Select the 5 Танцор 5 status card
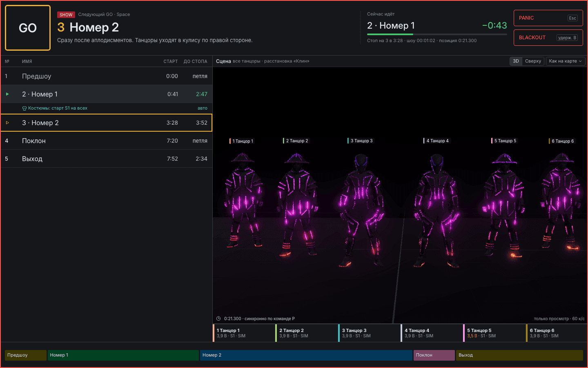Viewport: 588px width, 368px height. coord(494,333)
